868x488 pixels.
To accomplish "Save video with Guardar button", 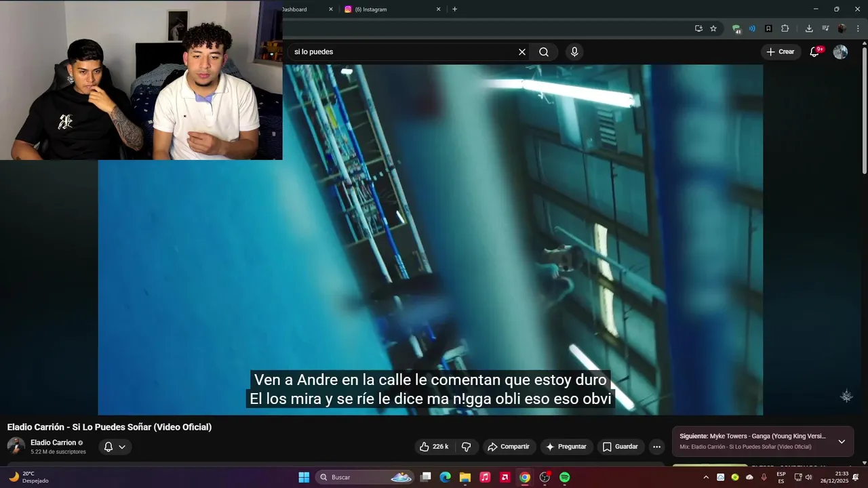I will coord(620,447).
